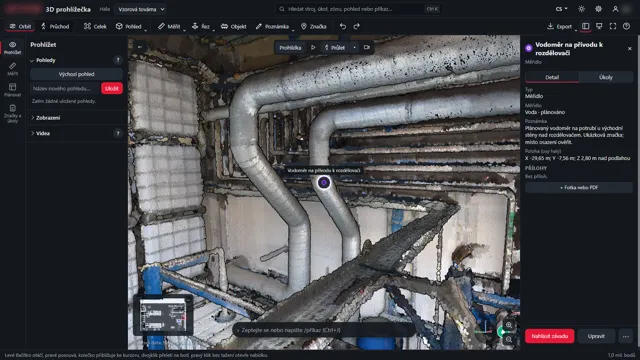The height and width of the screenshot is (360, 640).
Task: Toggle the side panel layout icon
Action: click(585, 27)
